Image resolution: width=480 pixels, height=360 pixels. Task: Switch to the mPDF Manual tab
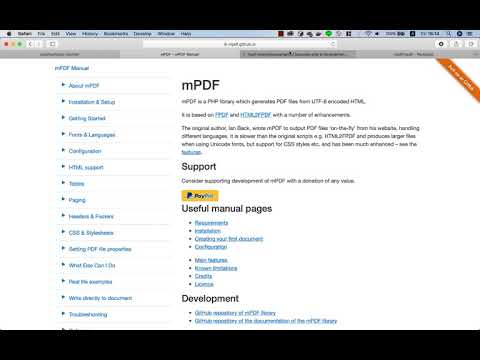180,54
